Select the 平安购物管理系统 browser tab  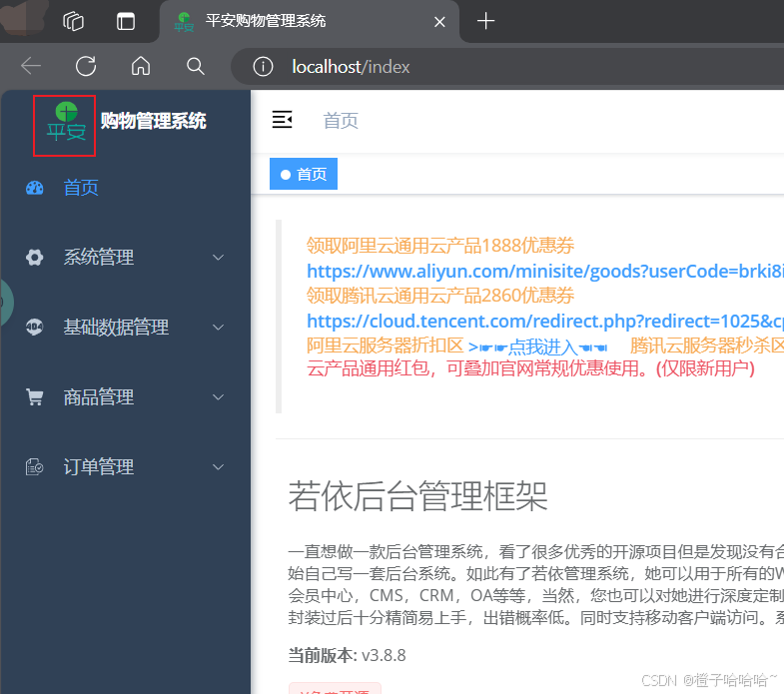click(x=309, y=21)
